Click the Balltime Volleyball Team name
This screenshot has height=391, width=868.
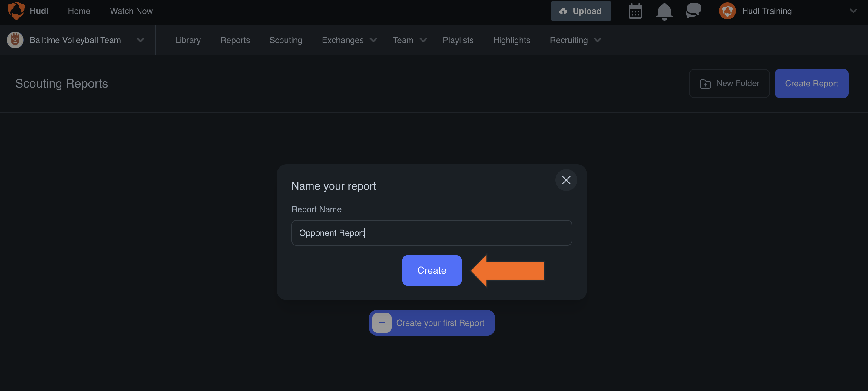click(75, 40)
